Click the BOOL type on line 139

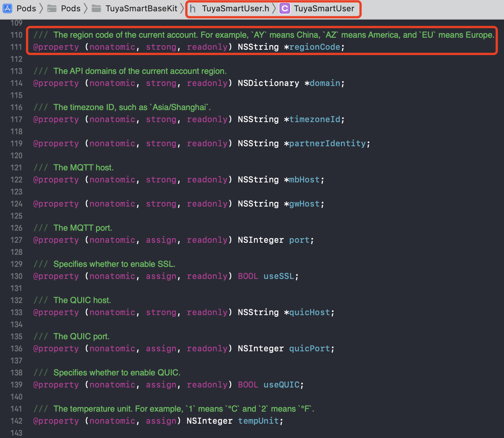click(x=248, y=384)
